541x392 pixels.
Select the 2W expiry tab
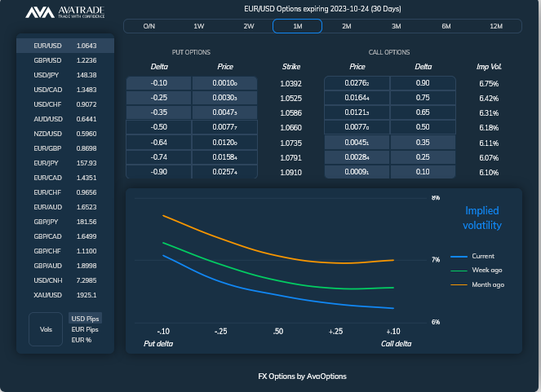249,26
